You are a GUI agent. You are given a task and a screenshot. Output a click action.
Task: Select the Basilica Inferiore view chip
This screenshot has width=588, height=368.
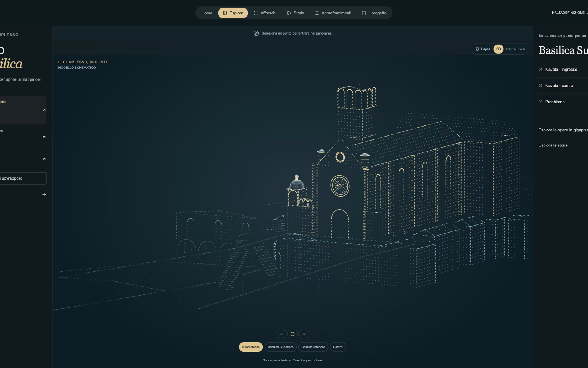(313, 347)
